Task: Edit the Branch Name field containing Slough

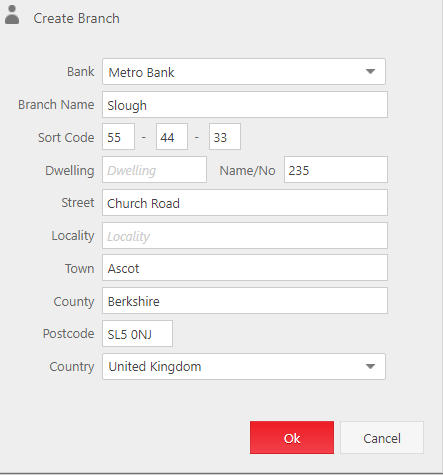Action: coord(245,105)
